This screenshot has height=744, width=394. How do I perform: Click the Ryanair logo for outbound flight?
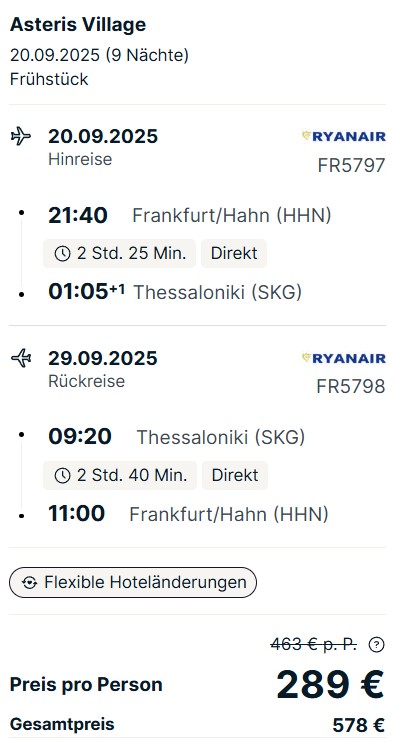[344, 137]
